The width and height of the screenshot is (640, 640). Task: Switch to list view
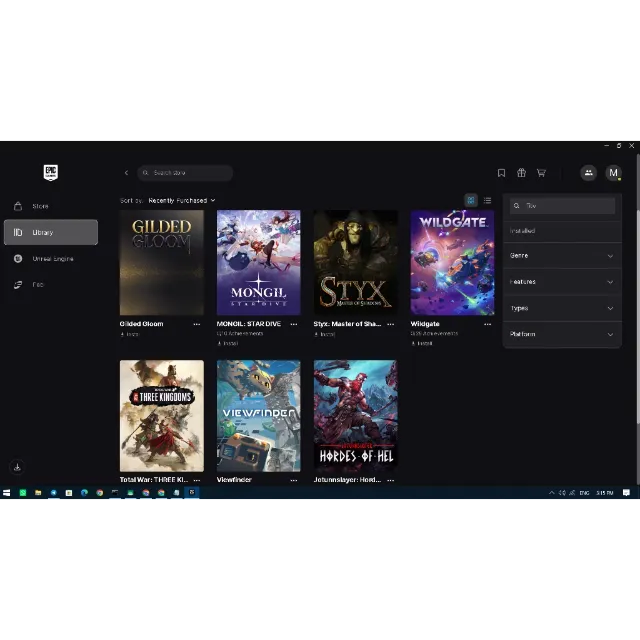tap(487, 200)
